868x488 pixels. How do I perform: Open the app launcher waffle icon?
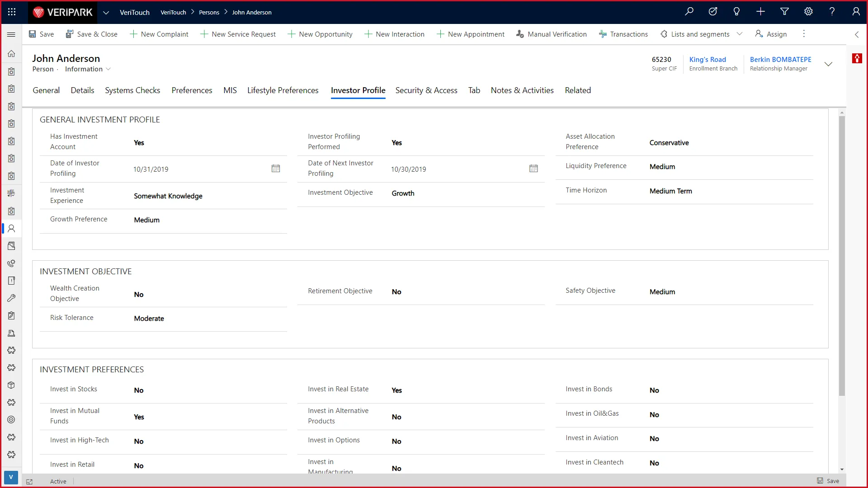pyautogui.click(x=12, y=12)
